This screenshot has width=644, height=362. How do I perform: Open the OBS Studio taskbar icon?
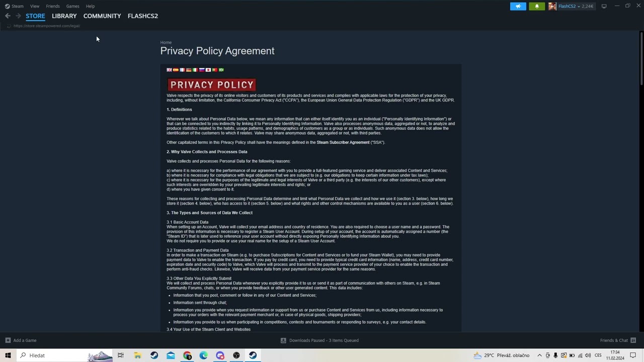pyautogui.click(x=236, y=355)
